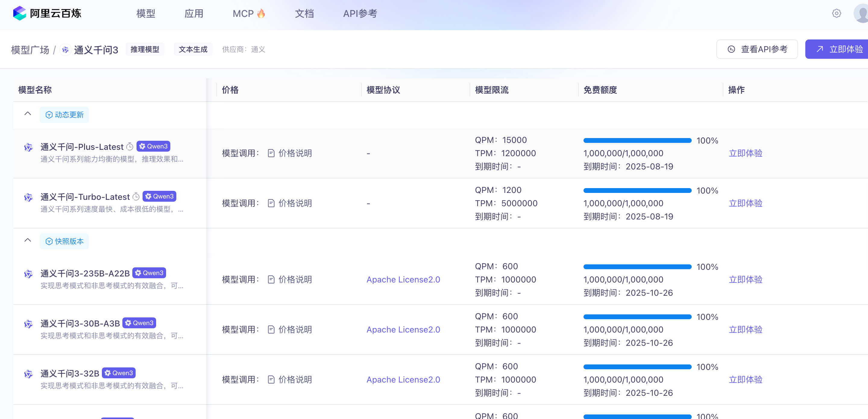Click the Alibaba Cloud Bailian logo

click(47, 14)
